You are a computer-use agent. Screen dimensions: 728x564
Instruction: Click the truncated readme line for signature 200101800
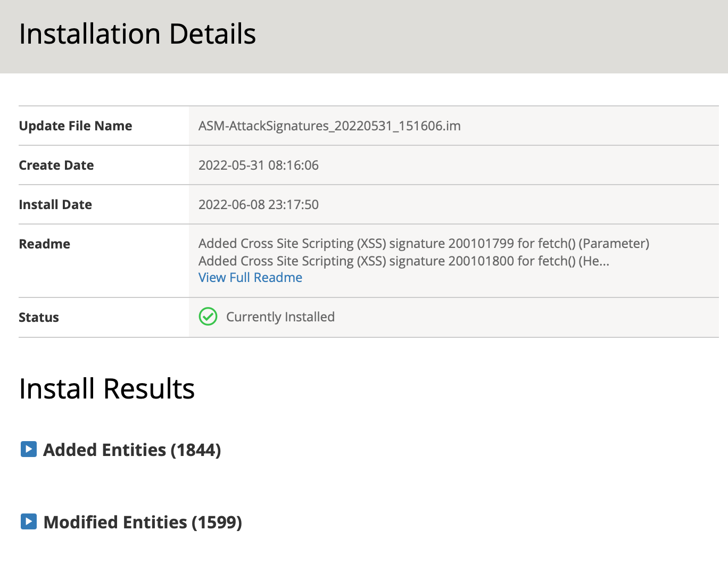coord(403,261)
